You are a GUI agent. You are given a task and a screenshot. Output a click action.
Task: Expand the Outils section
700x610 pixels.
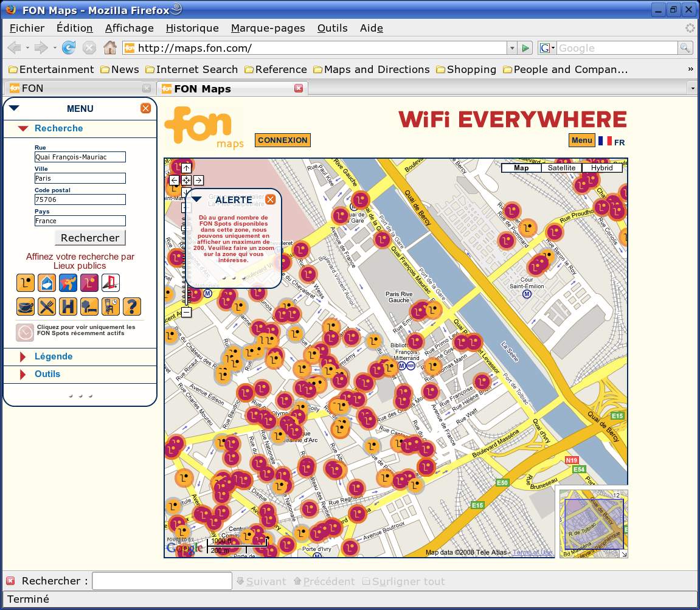coord(47,374)
